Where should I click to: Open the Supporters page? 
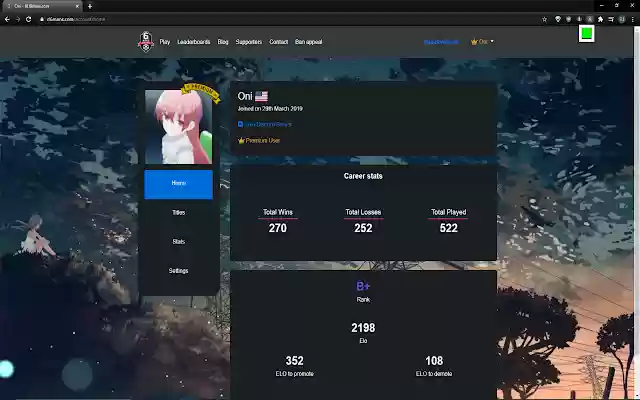click(249, 42)
